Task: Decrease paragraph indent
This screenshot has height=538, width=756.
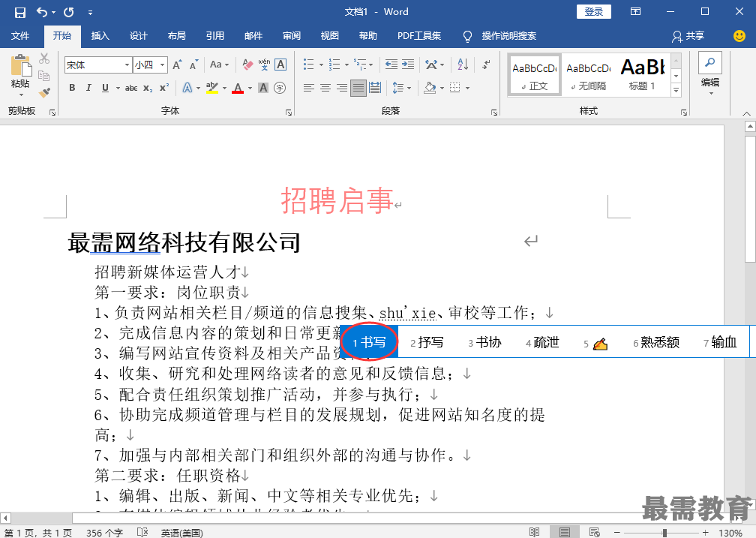Action: coord(391,65)
